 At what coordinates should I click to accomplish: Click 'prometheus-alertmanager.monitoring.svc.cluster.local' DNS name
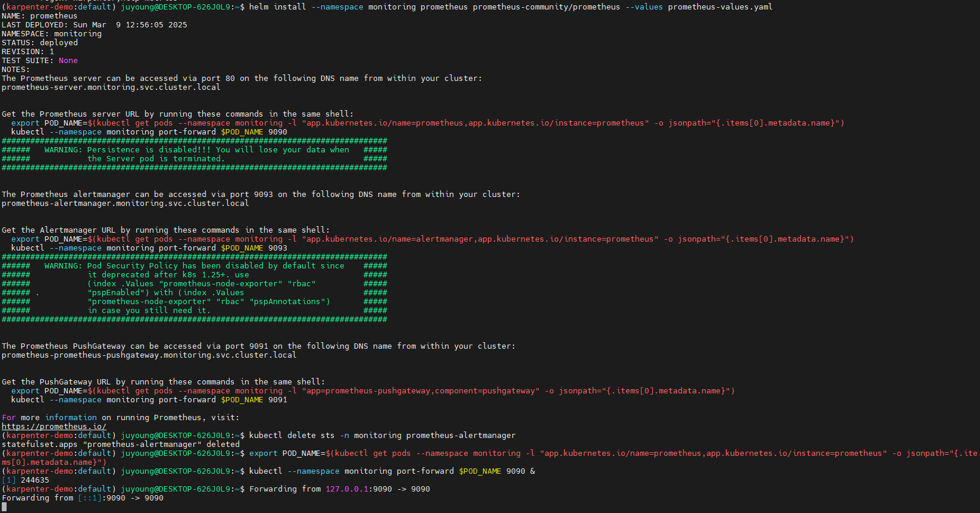point(126,204)
